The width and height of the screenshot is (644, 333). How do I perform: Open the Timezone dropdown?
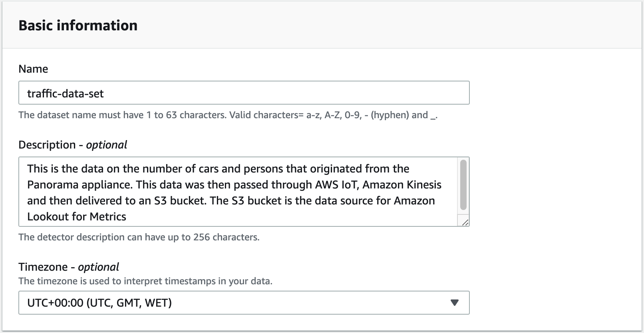[x=244, y=303]
